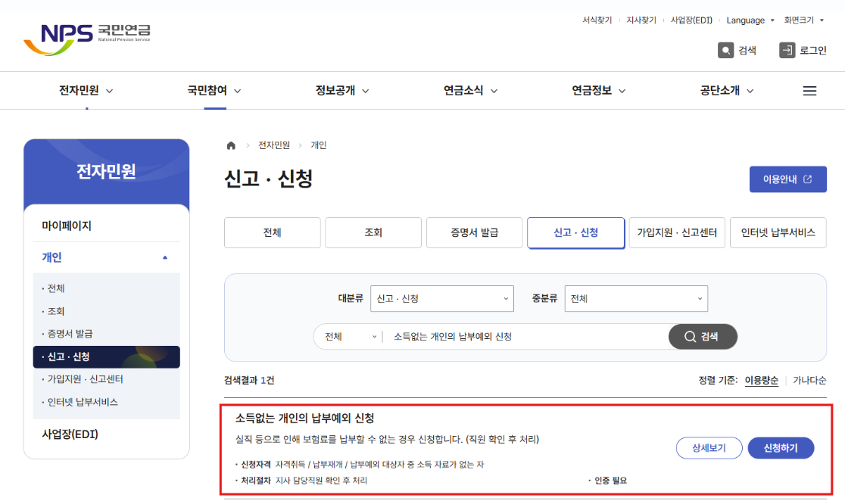Viewport: 845px width, 504px height.
Task: Sort results by 가나다순
Action: click(x=809, y=381)
